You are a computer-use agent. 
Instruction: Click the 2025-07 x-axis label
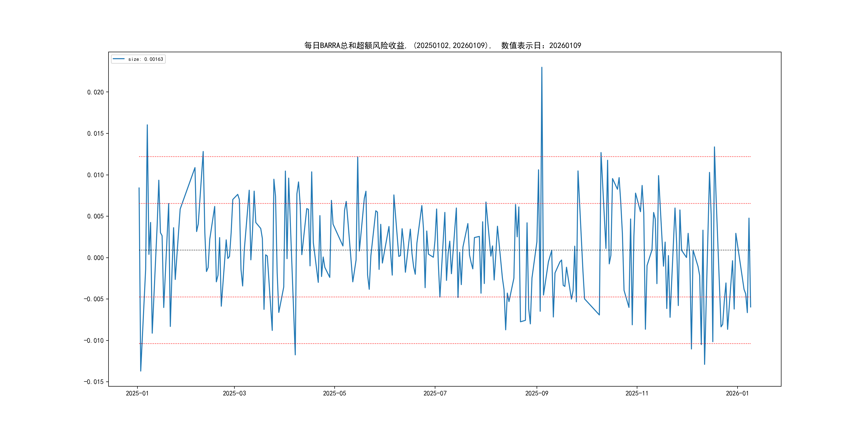[x=435, y=394]
